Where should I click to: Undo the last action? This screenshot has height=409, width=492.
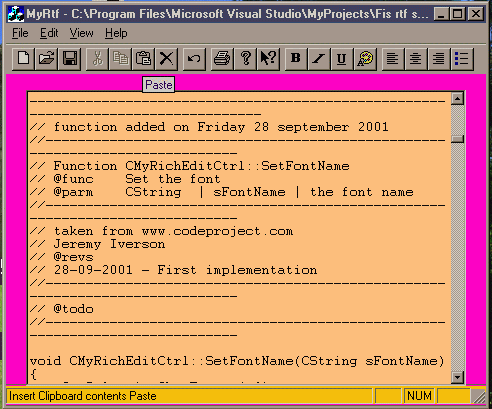(194, 59)
